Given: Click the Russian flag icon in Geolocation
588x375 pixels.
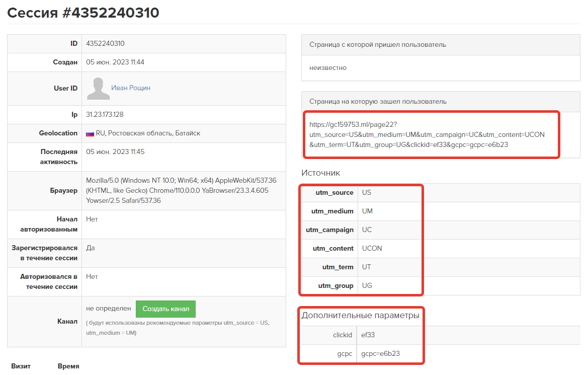Looking at the screenshot, I should pos(90,133).
